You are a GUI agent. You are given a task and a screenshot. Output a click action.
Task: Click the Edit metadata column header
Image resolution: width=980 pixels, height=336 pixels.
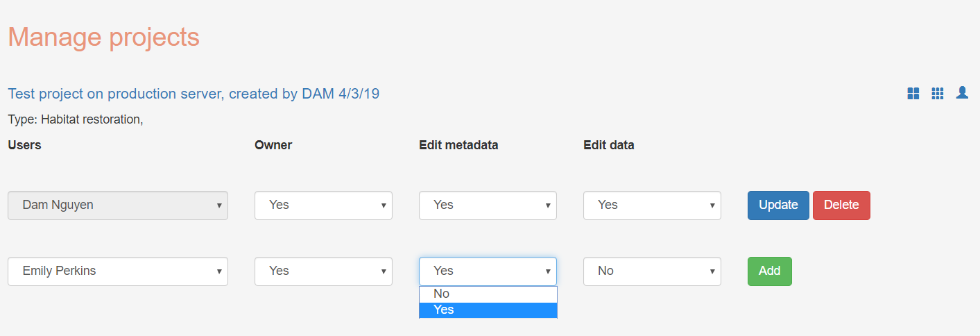tap(458, 145)
